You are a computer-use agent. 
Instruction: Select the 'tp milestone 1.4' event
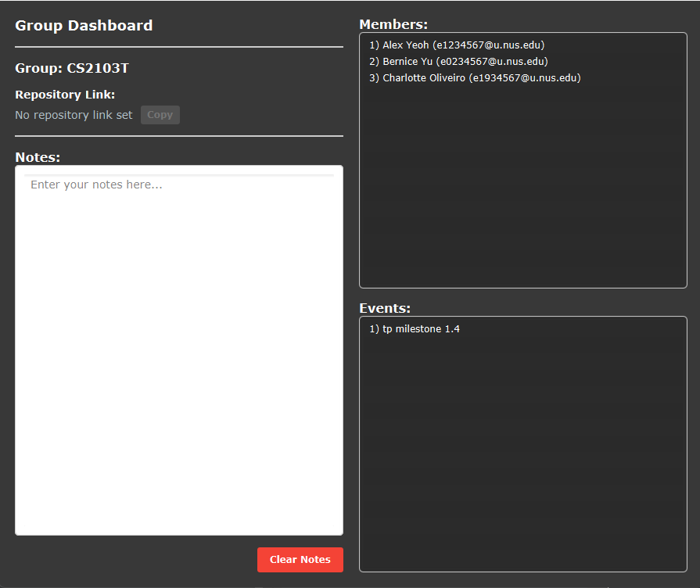pyautogui.click(x=414, y=329)
